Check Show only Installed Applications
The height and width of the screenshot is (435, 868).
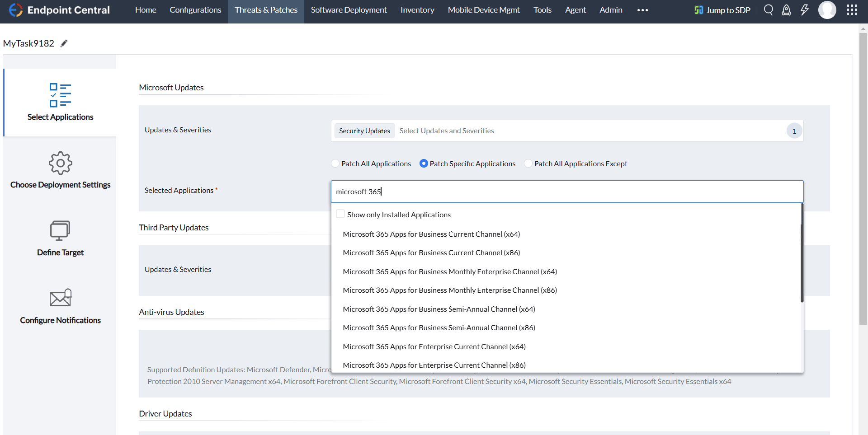pyautogui.click(x=340, y=214)
